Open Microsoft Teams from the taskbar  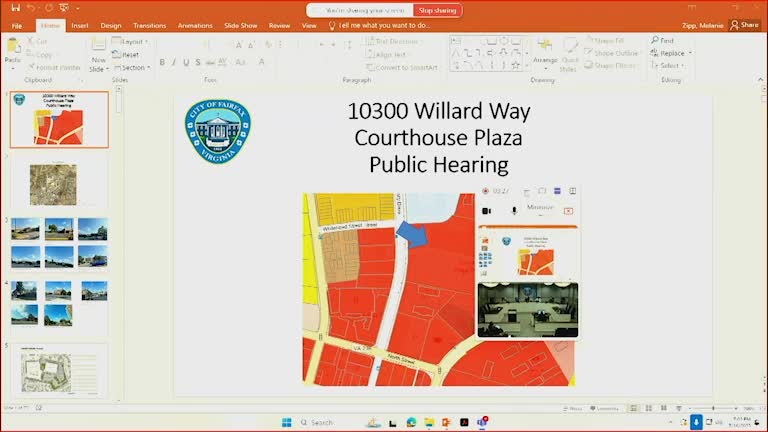tap(482, 422)
